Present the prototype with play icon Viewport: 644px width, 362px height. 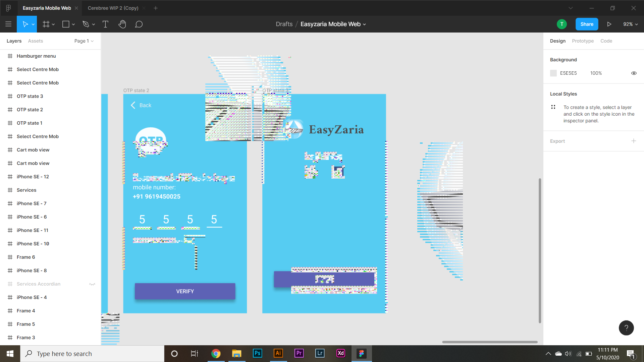(609, 24)
